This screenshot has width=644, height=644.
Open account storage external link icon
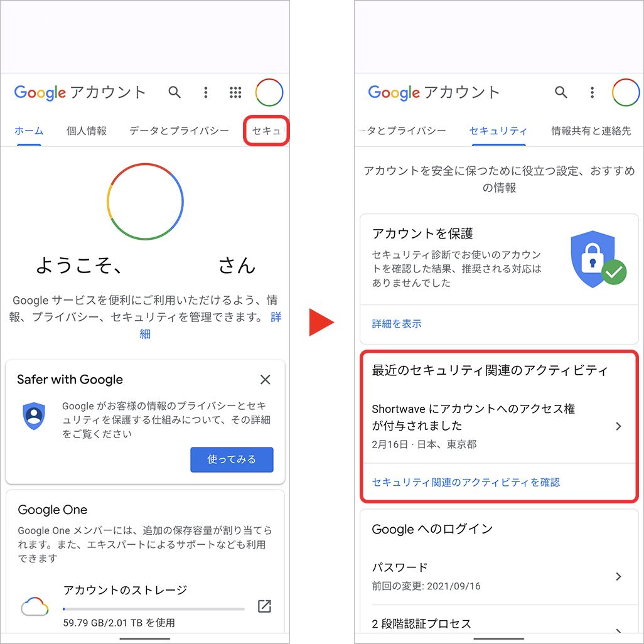pos(264,606)
